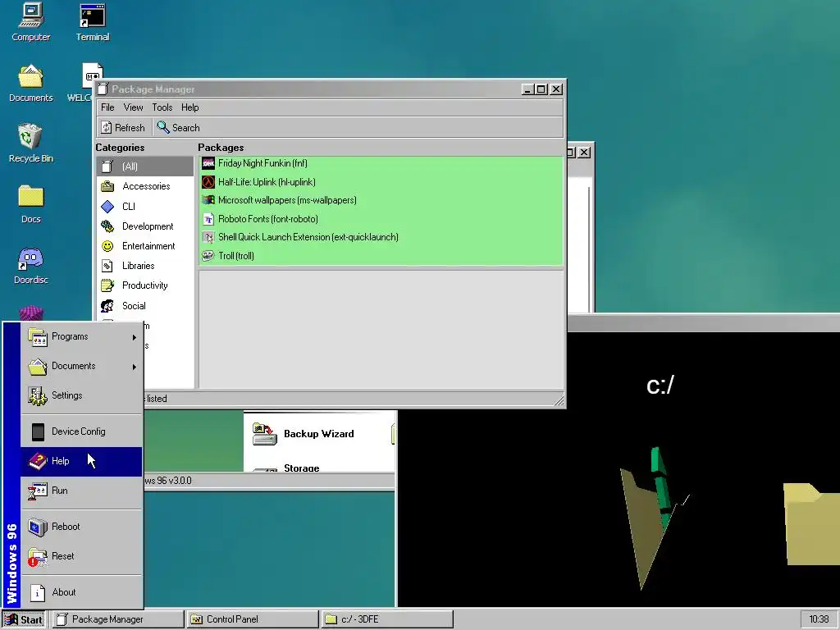Open the Docs folder on desktop

[x=30, y=196]
